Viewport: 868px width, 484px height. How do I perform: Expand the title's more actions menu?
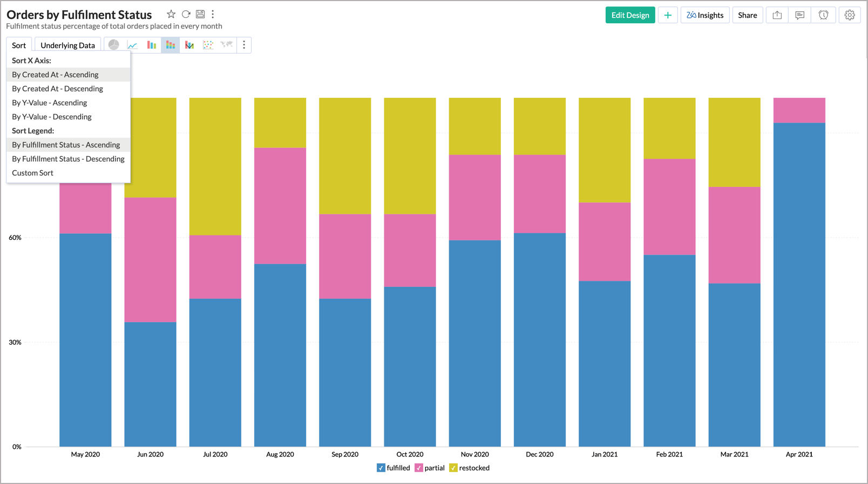click(x=213, y=14)
